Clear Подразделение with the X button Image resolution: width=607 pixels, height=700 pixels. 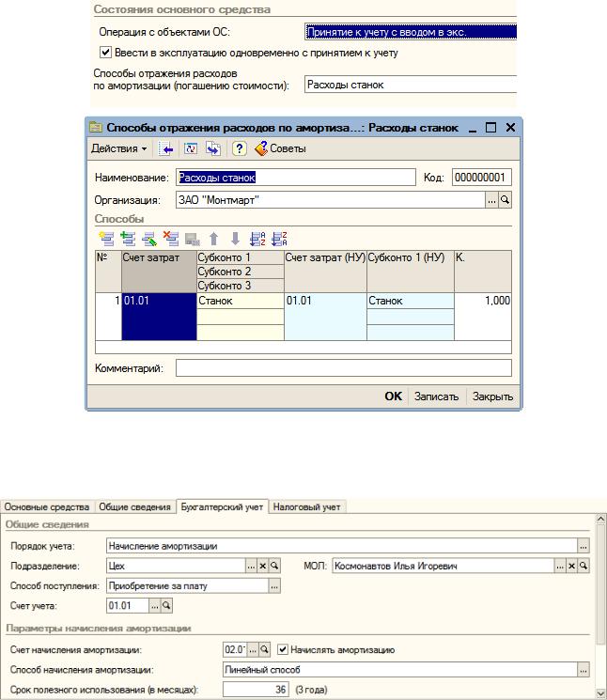[x=263, y=566]
